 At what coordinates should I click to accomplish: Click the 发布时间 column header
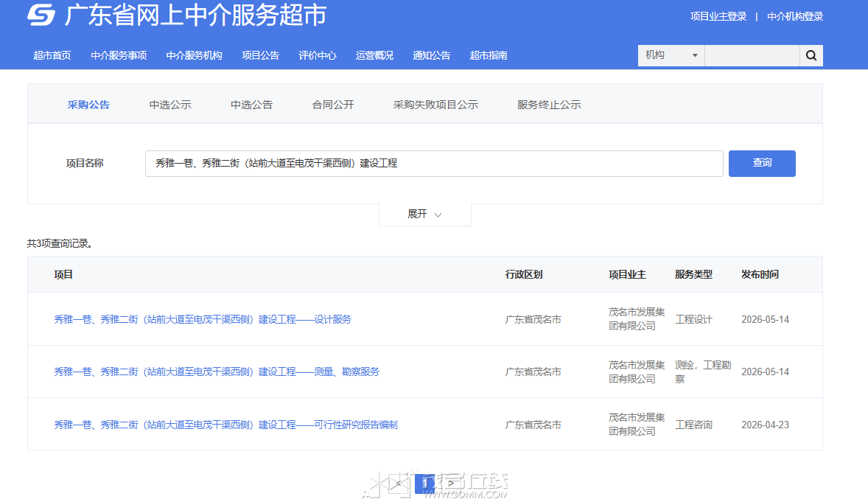[760, 274]
